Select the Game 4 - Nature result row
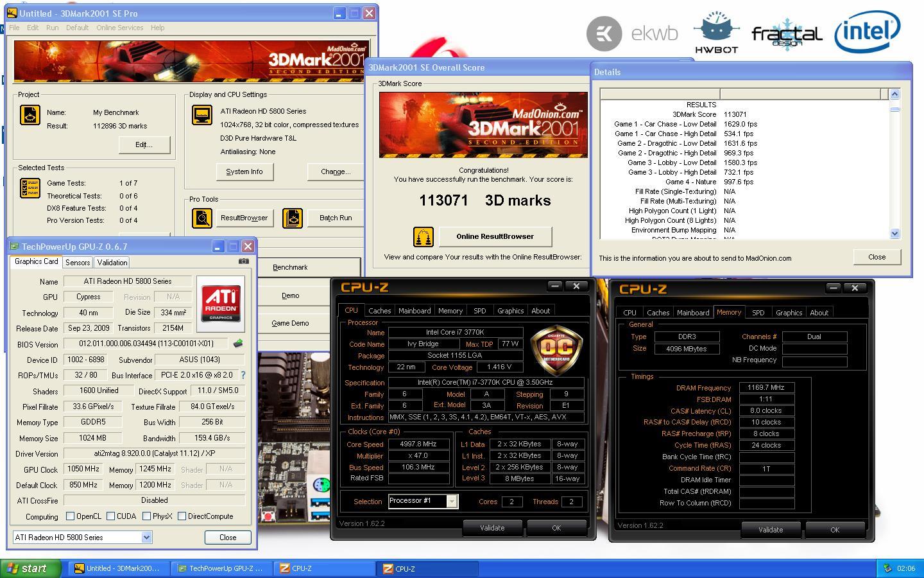Viewport: 924px width, 578px height. click(x=744, y=182)
